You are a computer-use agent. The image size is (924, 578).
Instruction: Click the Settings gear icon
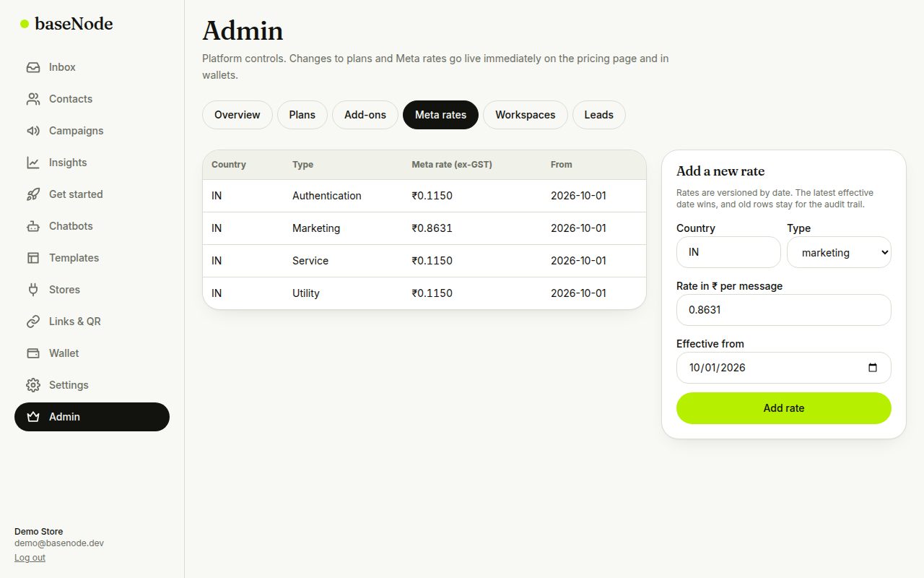(33, 385)
